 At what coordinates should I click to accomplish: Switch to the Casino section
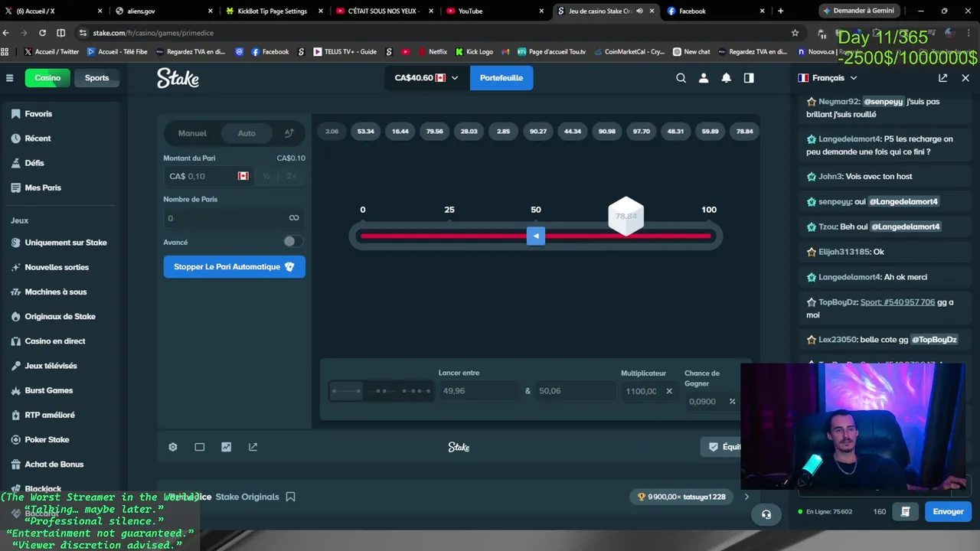pyautogui.click(x=47, y=78)
